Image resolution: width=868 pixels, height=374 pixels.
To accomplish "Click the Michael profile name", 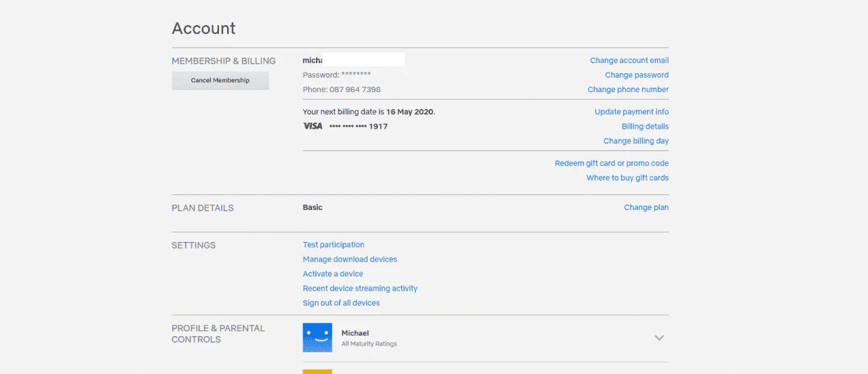I will point(355,333).
